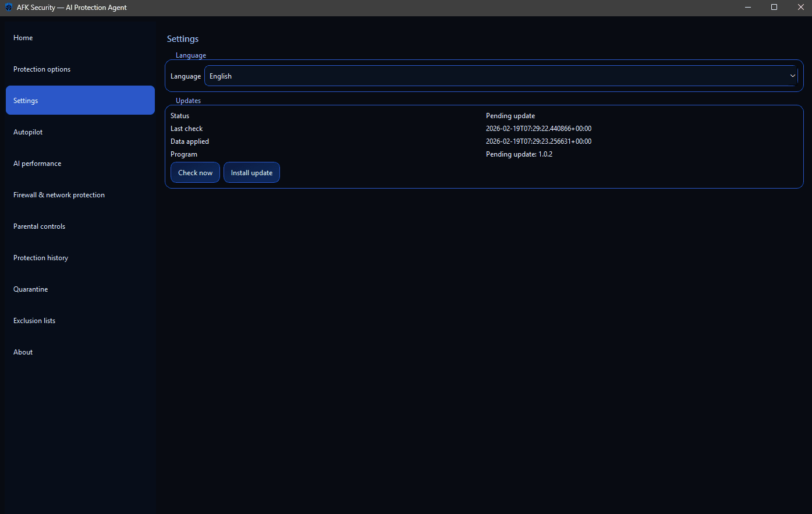Open Protection options from the sidebar
This screenshot has height=514, width=812.
[42, 69]
